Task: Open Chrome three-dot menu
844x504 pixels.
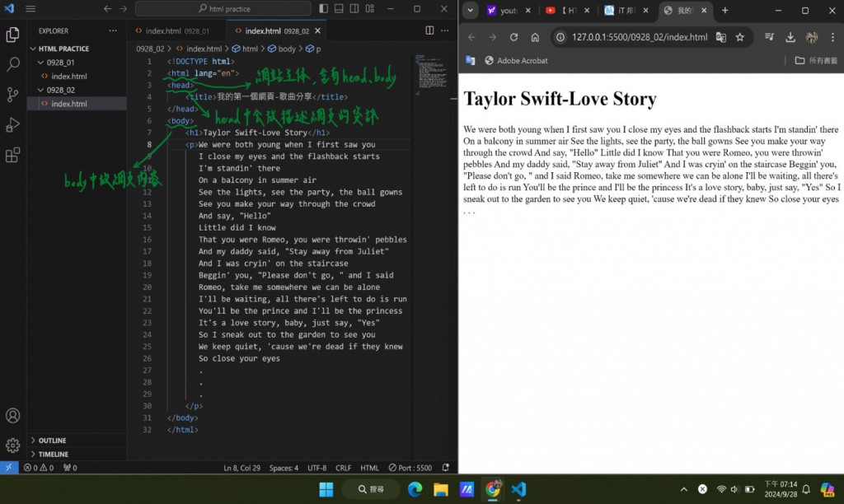Action: coord(832,36)
